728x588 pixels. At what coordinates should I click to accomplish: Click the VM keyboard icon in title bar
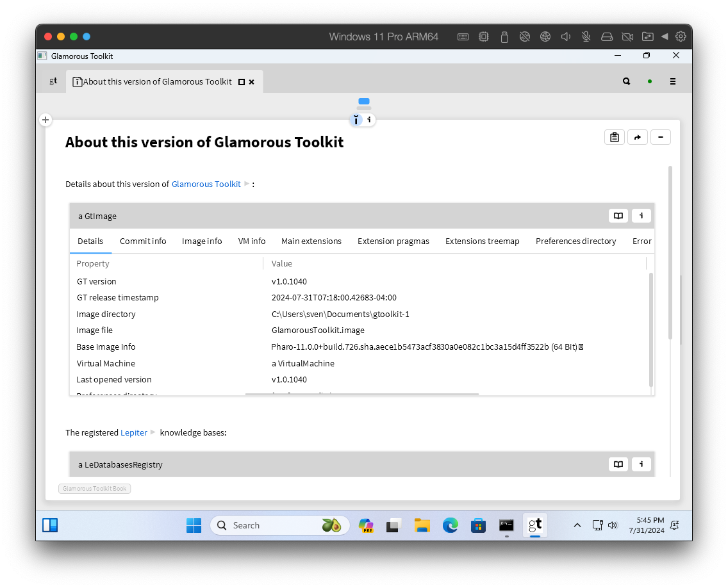click(463, 37)
